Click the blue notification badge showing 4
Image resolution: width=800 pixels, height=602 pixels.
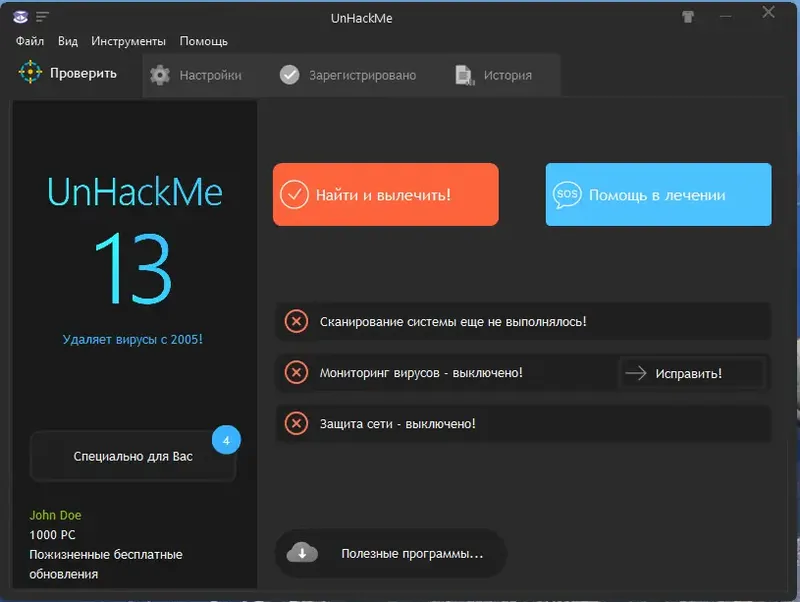(227, 440)
